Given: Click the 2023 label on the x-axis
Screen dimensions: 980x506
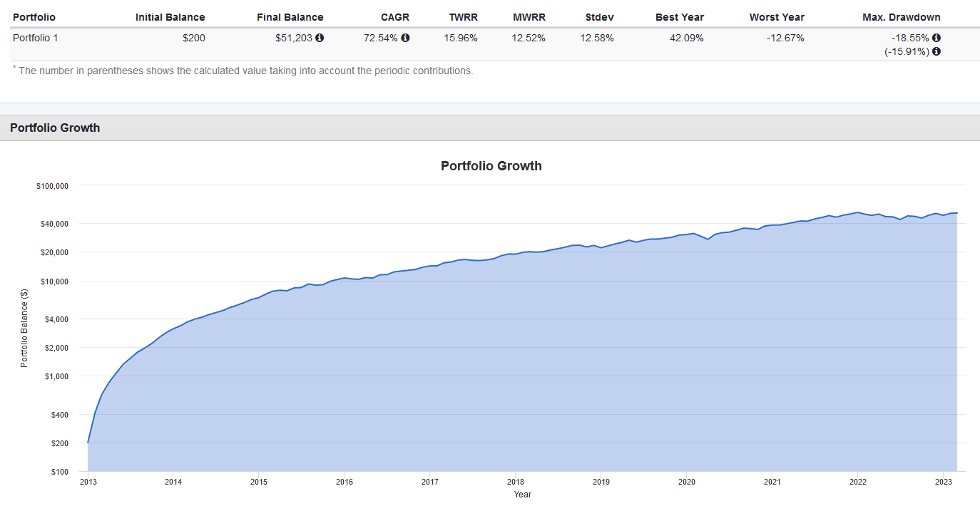Looking at the screenshot, I should (944, 482).
